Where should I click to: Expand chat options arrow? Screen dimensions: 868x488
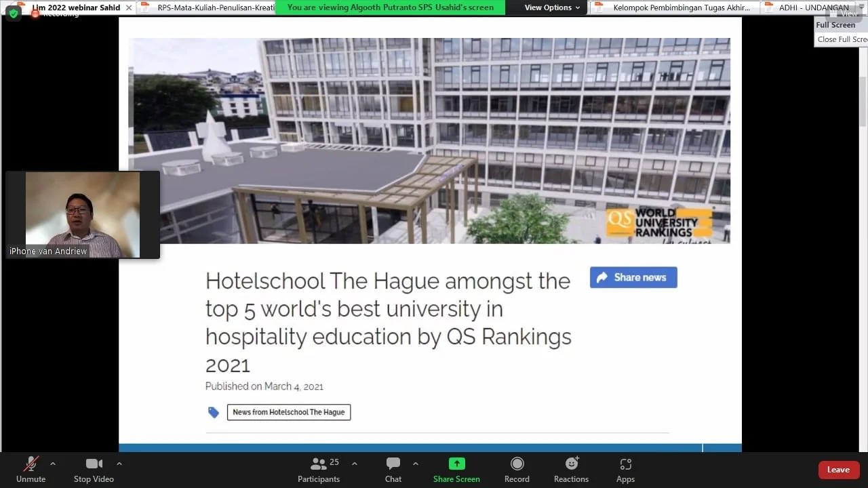[x=415, y=464]
